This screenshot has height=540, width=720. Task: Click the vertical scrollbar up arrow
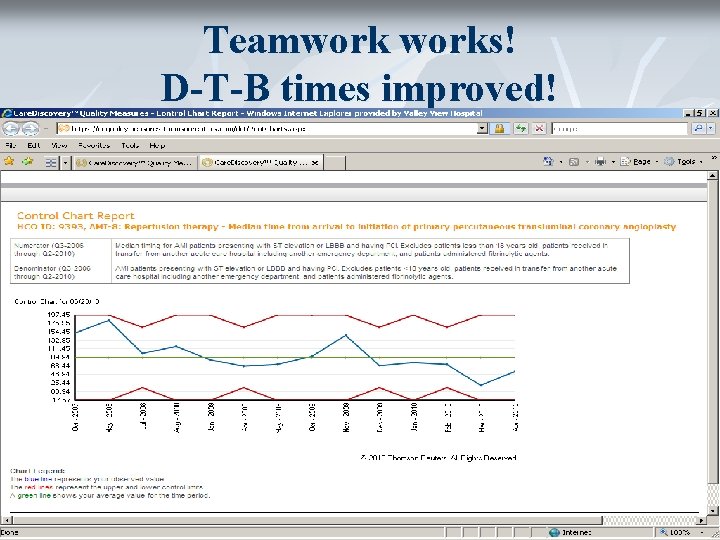(x=712, y=176)
